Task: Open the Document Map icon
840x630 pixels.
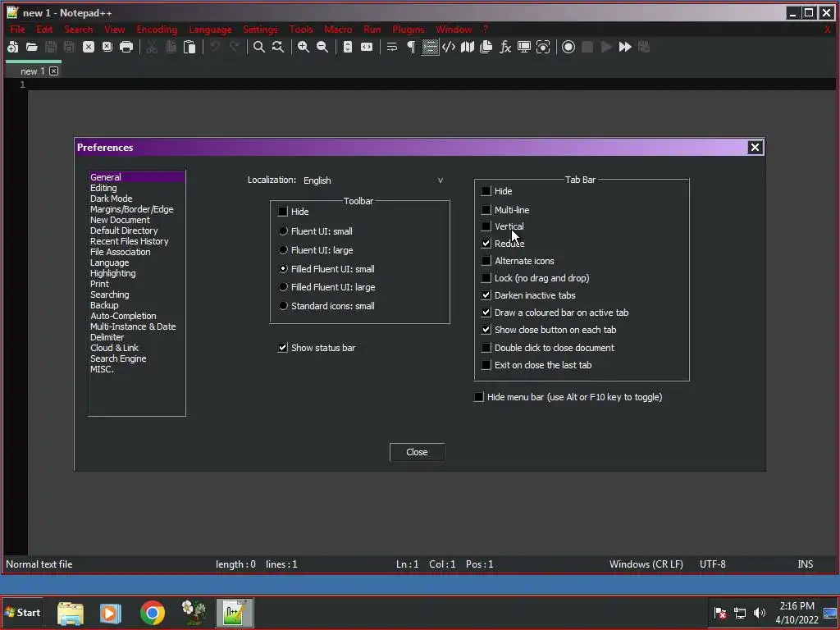Action: 468,47
